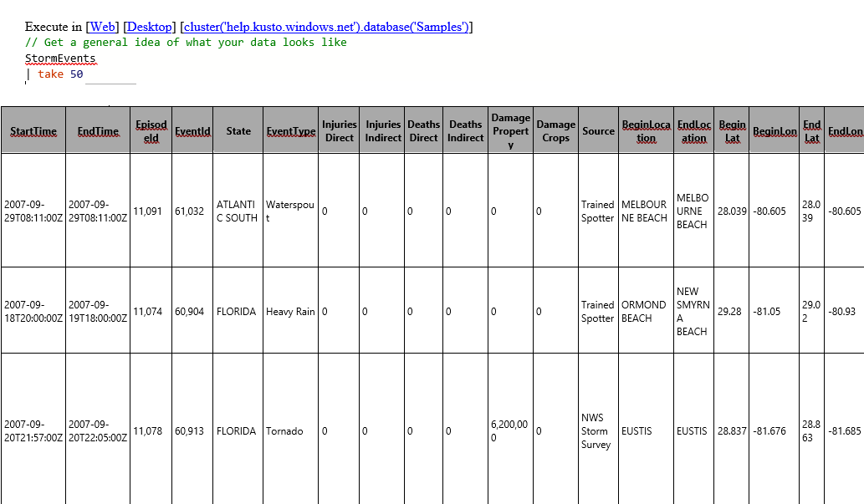Select the BeginLocation column header
This screenshot has width=864, height=504.
[x=647, y=130]
